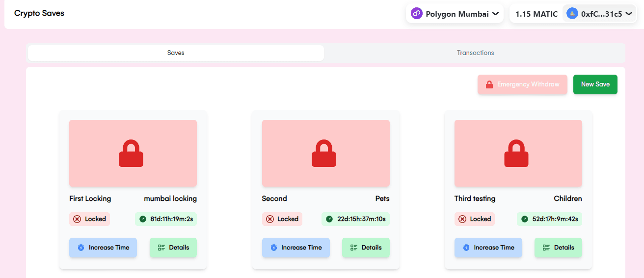Increase time for First Locking save
The width and height of the screenshot is (644, 278).
click(103, 248)
